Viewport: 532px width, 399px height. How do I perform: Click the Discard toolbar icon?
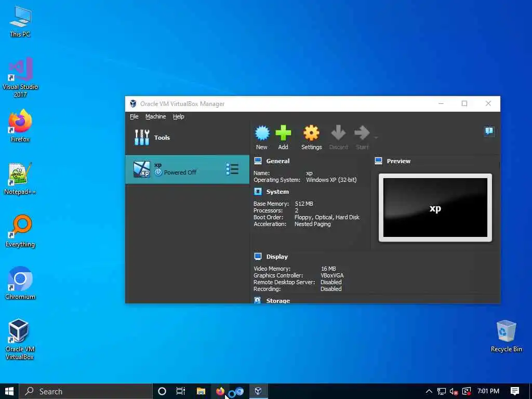pos(338,137)
